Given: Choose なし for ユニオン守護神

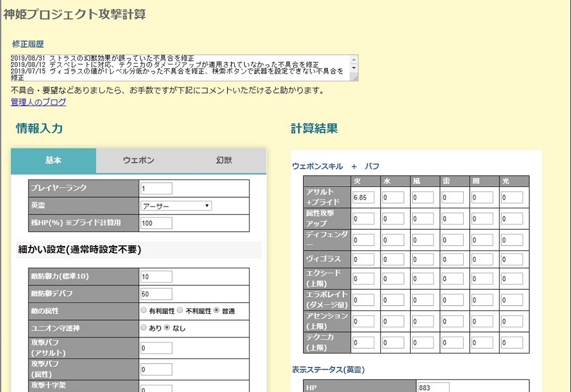Looking at the screenshot, I should [167, 328].
